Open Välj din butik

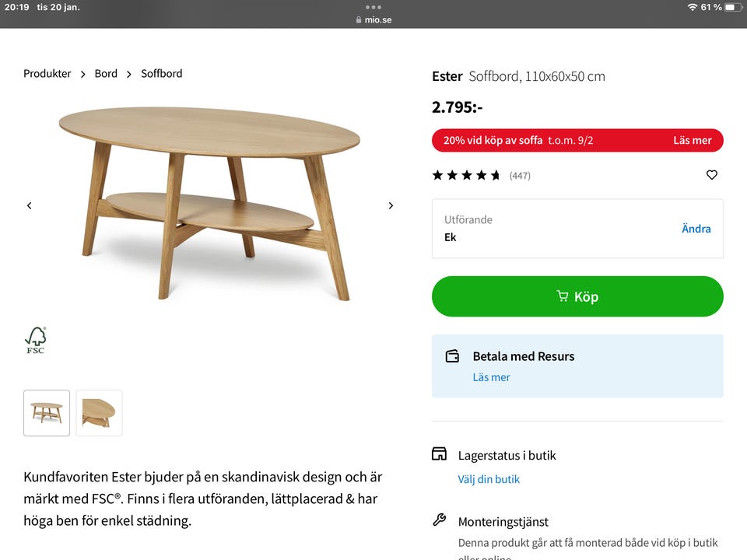(x=489, y=479)
